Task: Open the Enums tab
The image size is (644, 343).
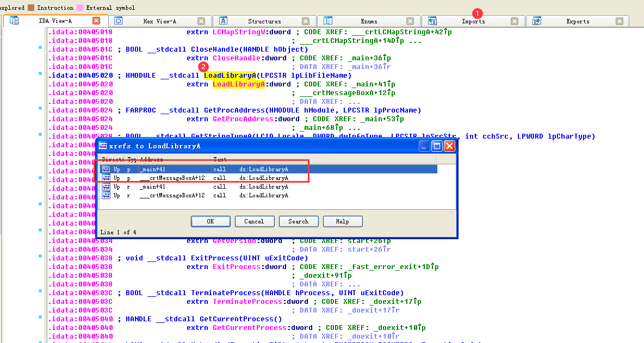Action: (369, 21)
